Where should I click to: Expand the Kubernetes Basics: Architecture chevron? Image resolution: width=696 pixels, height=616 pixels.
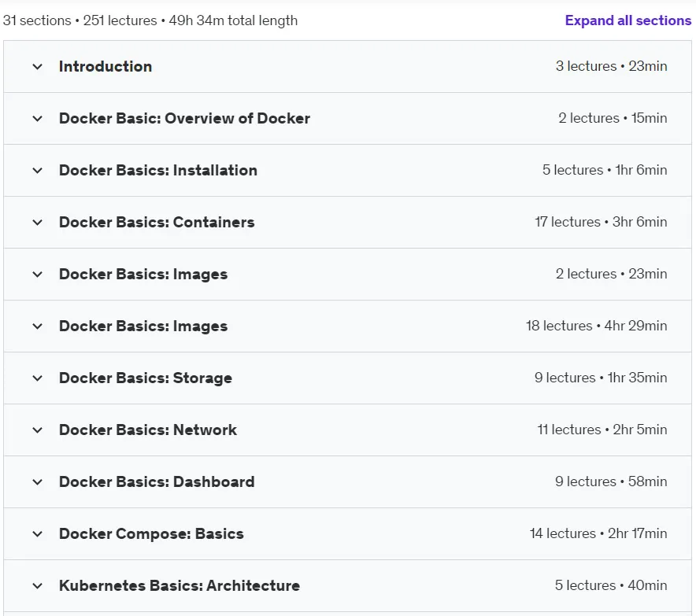pyautogui.click(x=38, y=585)
